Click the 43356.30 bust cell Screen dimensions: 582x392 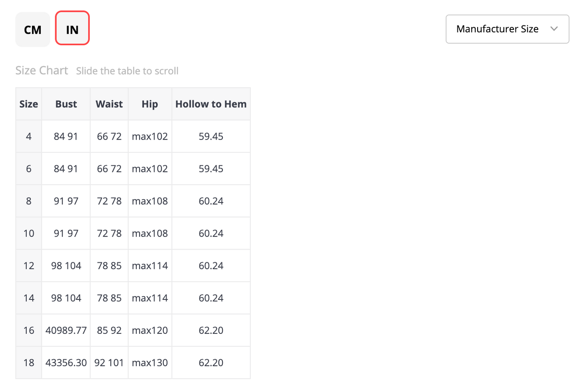[x=66, y=363]
